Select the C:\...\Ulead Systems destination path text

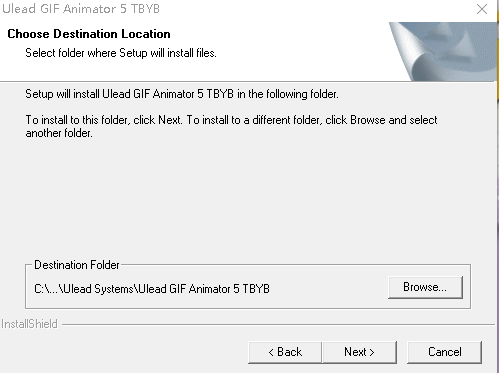(152, 289)
